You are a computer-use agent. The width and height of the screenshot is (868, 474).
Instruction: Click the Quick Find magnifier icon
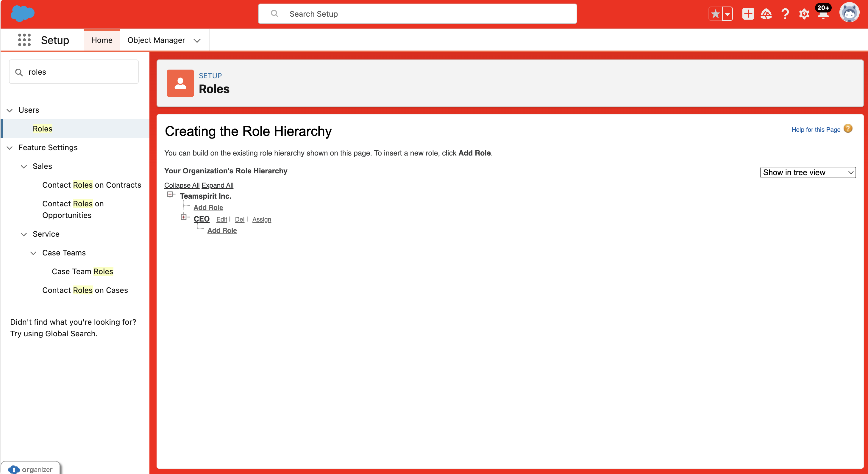(x=19, y=72)
